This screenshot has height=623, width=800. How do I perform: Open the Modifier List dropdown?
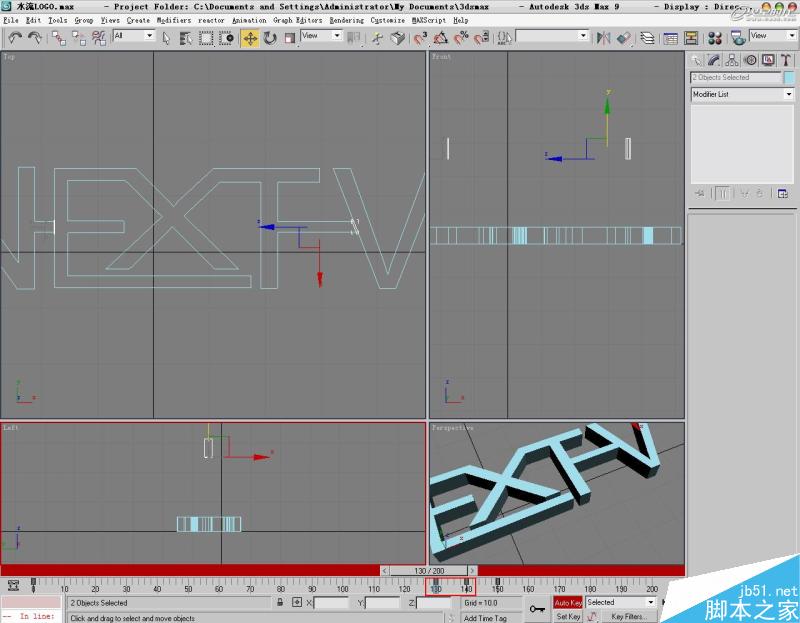click(742, 93)
